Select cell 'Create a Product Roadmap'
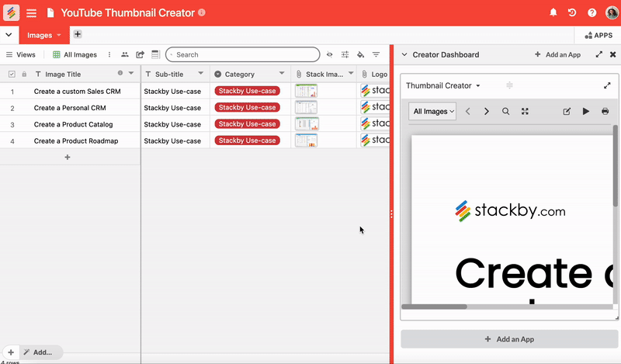 click(76, 141)
